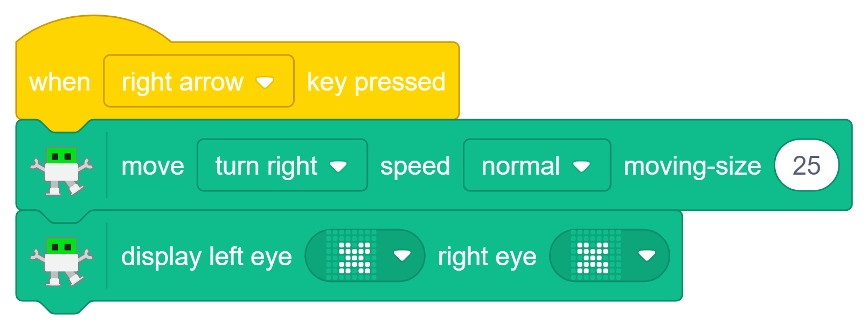Click the speed label on the move block
This screenshot has width=868, height=331.
pos(415,167)
